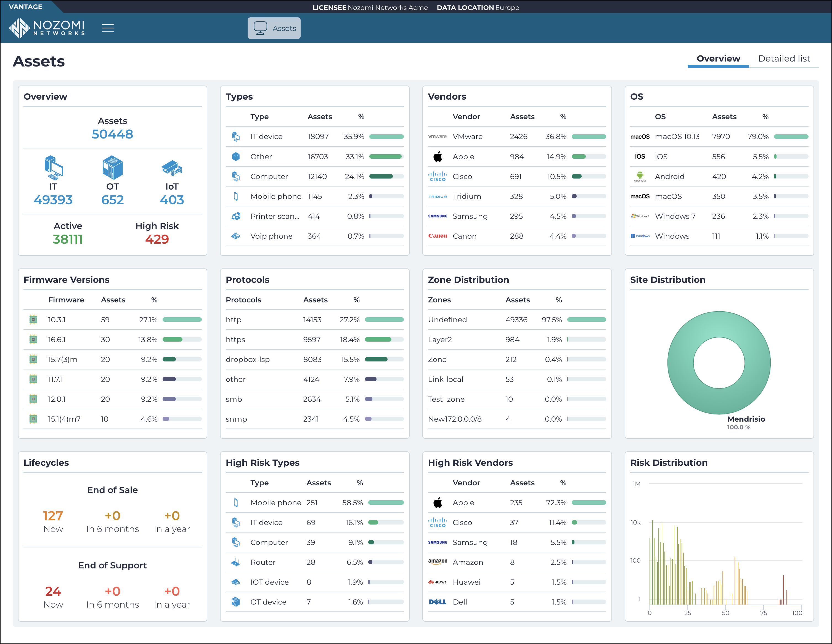Click the Amazon logo in High Risk Vendors
This screenshot has height=644, width=832.
pyautogui.click(x=438, y=562)
